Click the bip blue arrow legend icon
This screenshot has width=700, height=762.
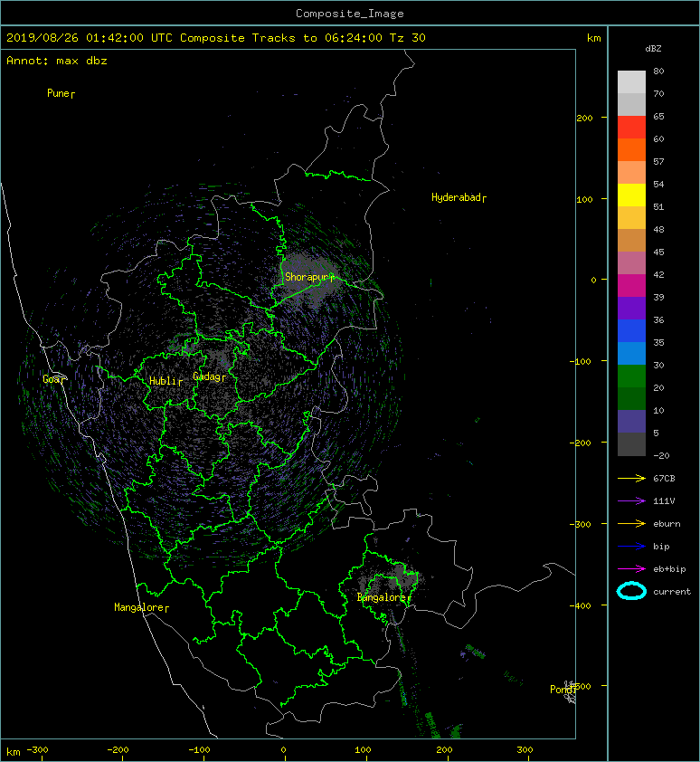point(631,547)
